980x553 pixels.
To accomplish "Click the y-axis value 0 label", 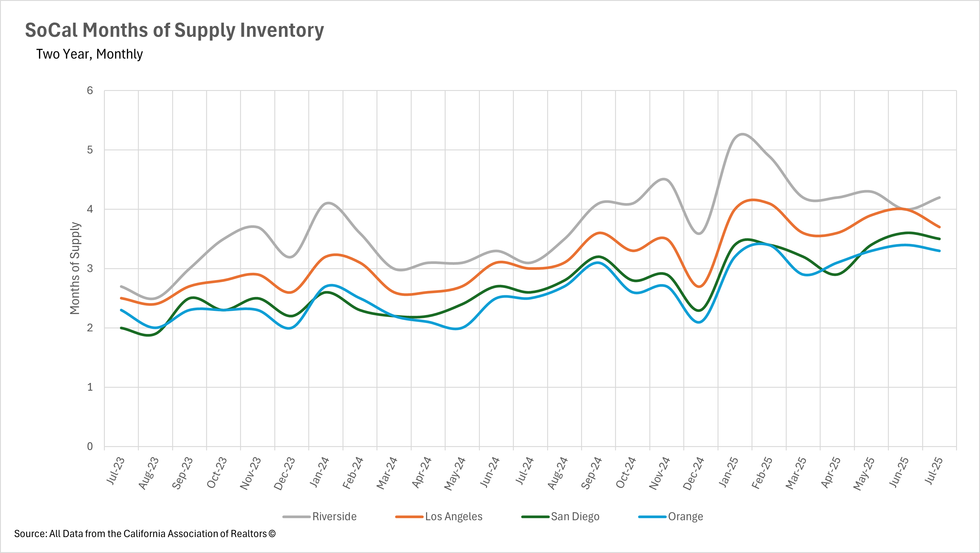I will pos(90,446).
